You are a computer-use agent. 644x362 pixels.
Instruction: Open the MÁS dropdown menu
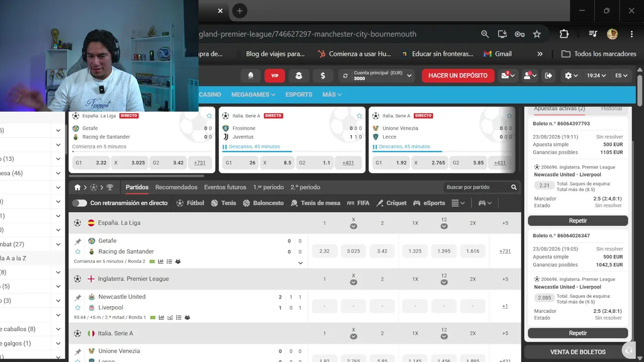pos(332,95)
